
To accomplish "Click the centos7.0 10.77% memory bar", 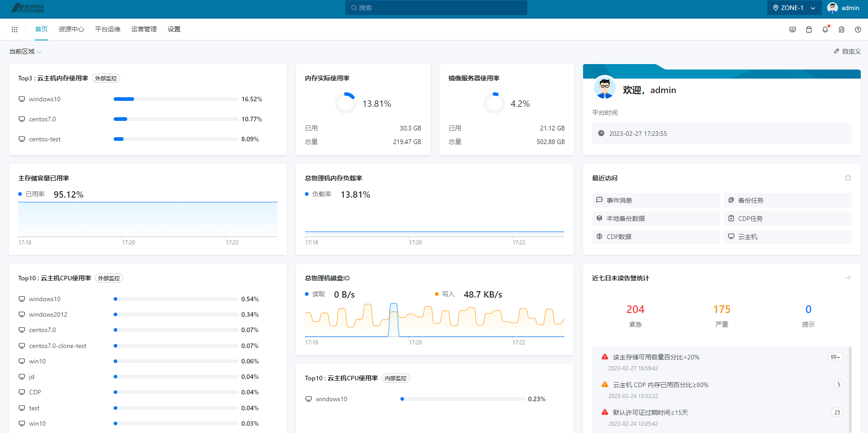I will [176, 119].
